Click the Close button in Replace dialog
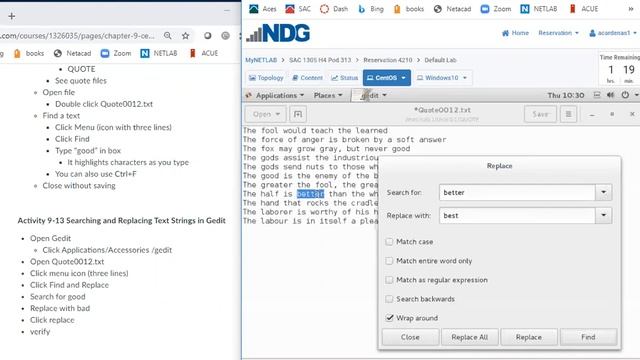This screenshot has width=640, height=360. click(x=410, y=337)
